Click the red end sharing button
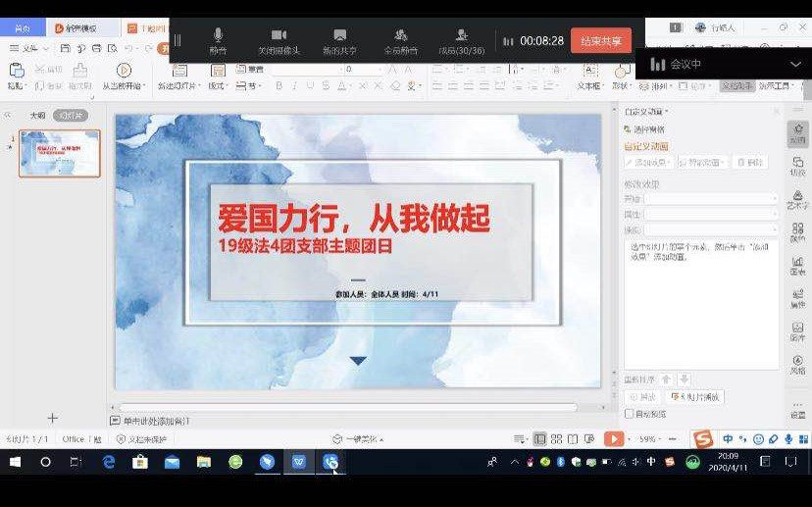Image resolution: width=812 pixels, height=507 pixels. pyautogui.click(x=600, y=41)
